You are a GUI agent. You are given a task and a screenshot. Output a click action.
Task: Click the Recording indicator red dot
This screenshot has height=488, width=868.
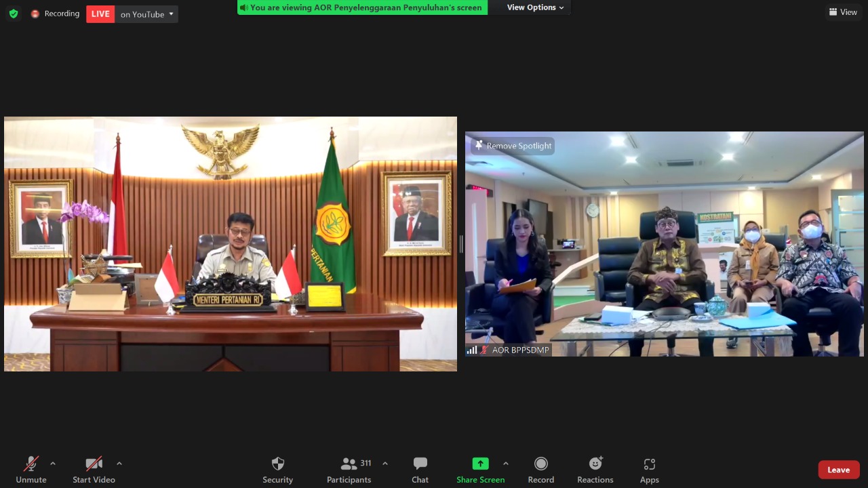tap(35, 13)
